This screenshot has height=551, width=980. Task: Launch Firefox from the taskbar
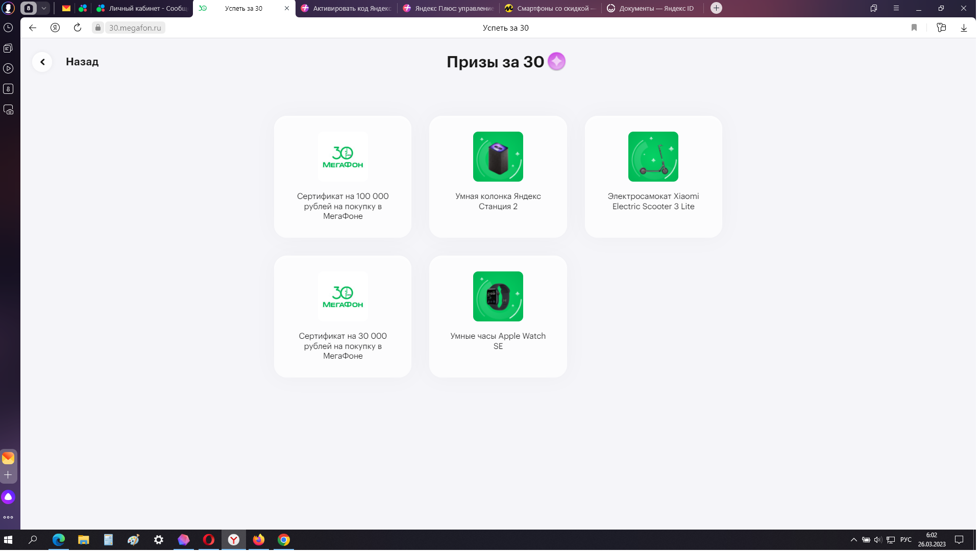click(x=259, y=540)
